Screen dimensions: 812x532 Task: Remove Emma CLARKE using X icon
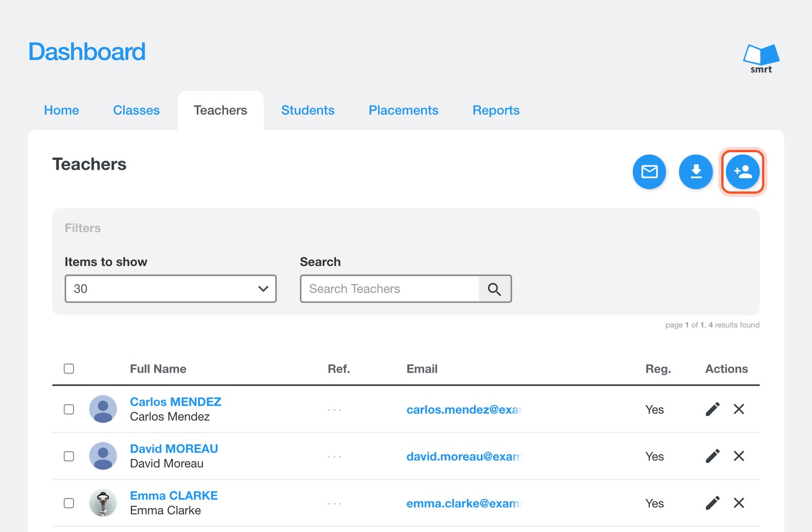click(739, 503)
